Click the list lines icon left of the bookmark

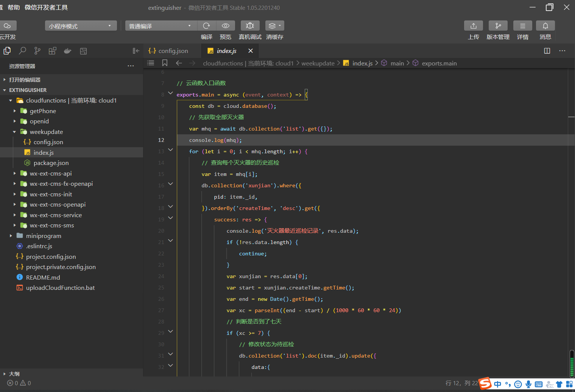point(151,63)
